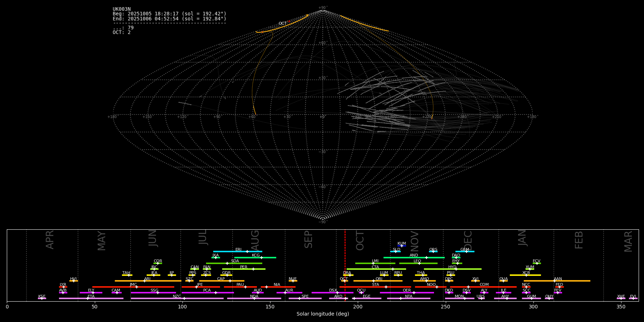644x322 pixels.
Task: Click the Solar longitude (deg) axis label
Action: point(323,314)
